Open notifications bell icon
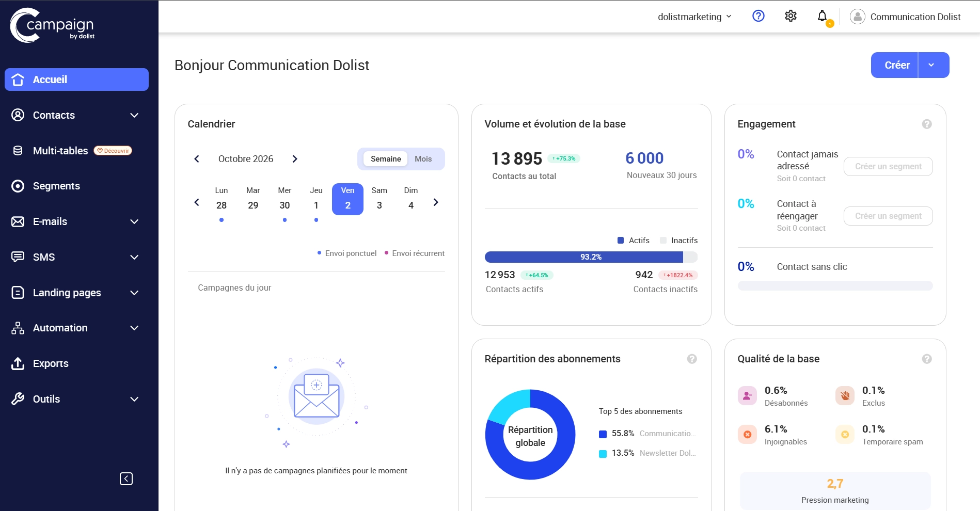Viewport: 980px width, 511px height. pos(823,16)
